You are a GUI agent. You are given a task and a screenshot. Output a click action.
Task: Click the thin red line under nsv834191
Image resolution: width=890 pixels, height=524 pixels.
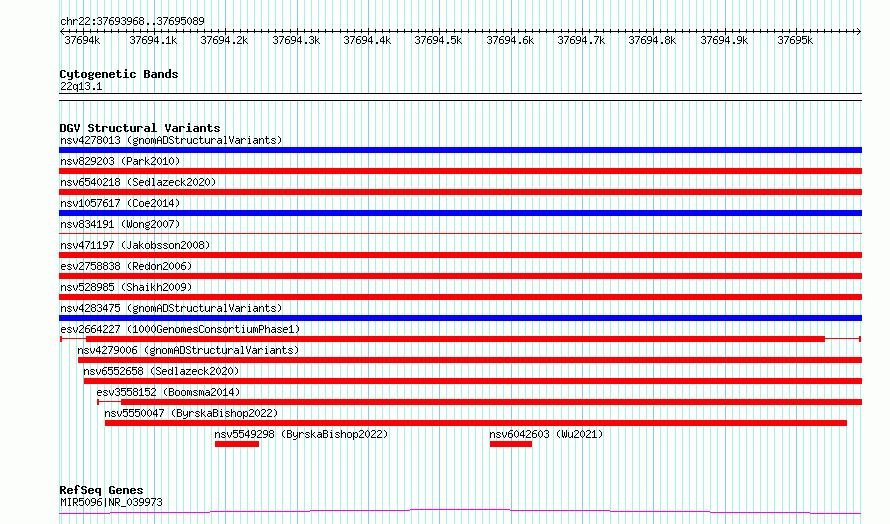pyautogui.click(x=460, y=233)
